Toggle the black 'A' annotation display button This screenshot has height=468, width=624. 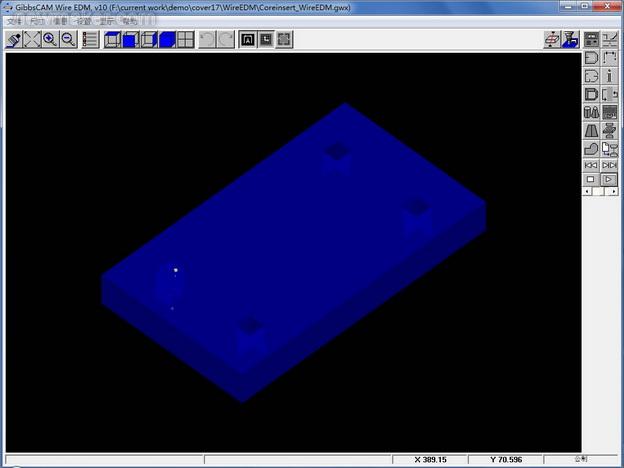[x=248, y=39]
